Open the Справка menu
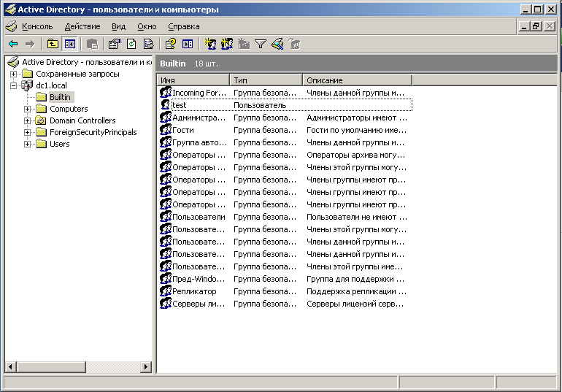 coord(184,26)
